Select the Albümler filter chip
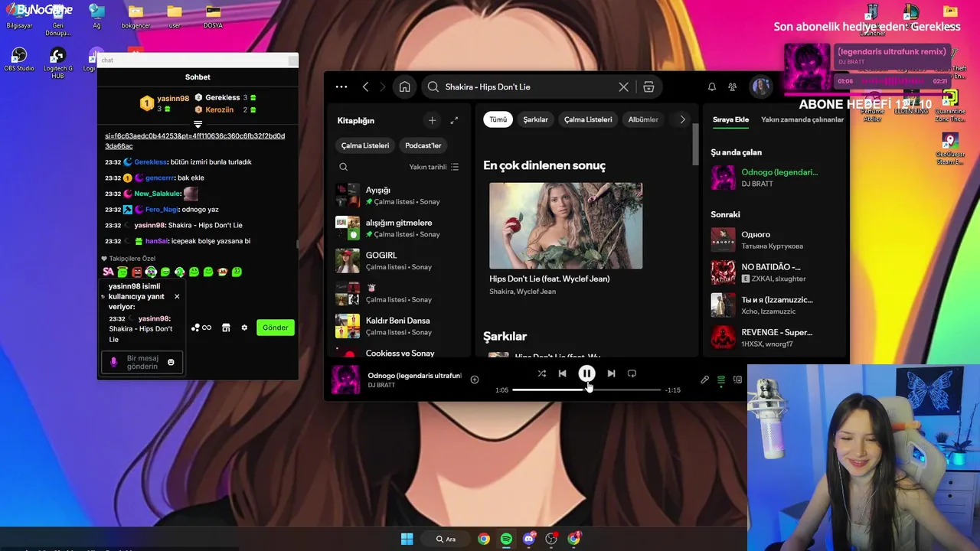The height and width of the screenshot is (551, 980). [x=643, y=119]
